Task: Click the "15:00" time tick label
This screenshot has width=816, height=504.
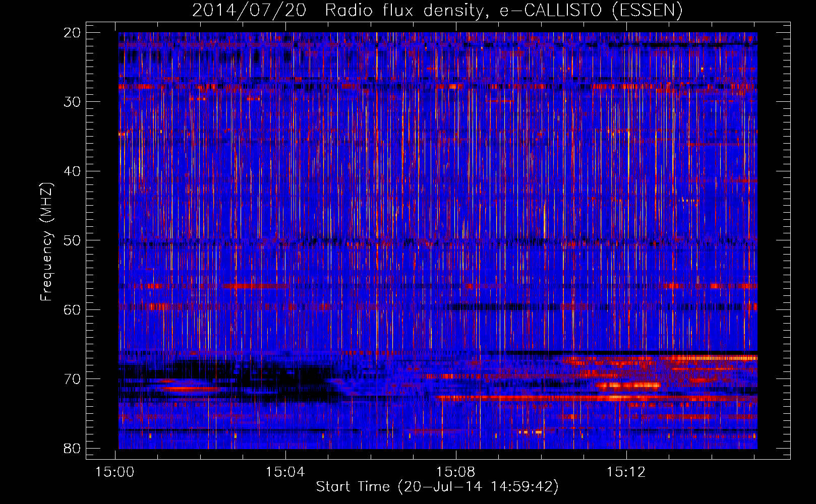Action: (115, 472)
